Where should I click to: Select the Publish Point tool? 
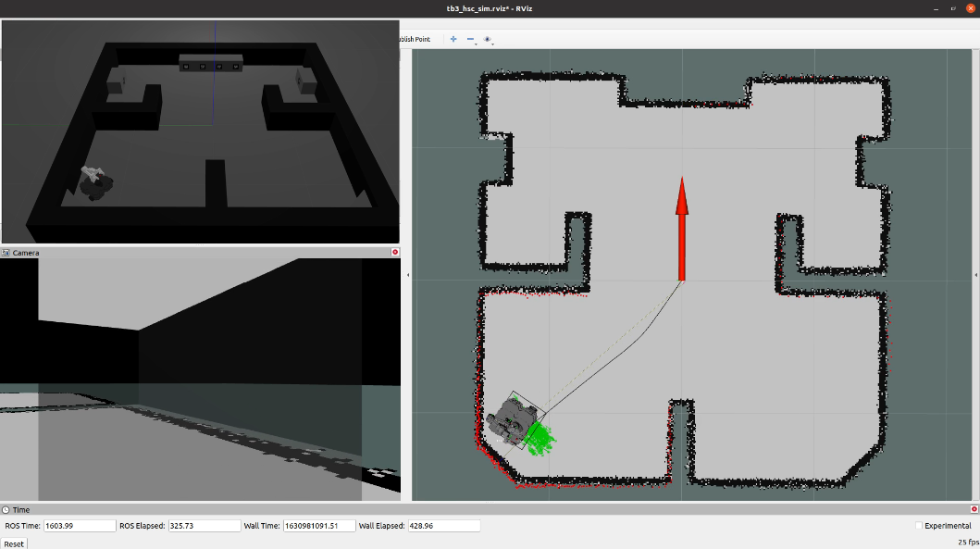tap(413, 39)
